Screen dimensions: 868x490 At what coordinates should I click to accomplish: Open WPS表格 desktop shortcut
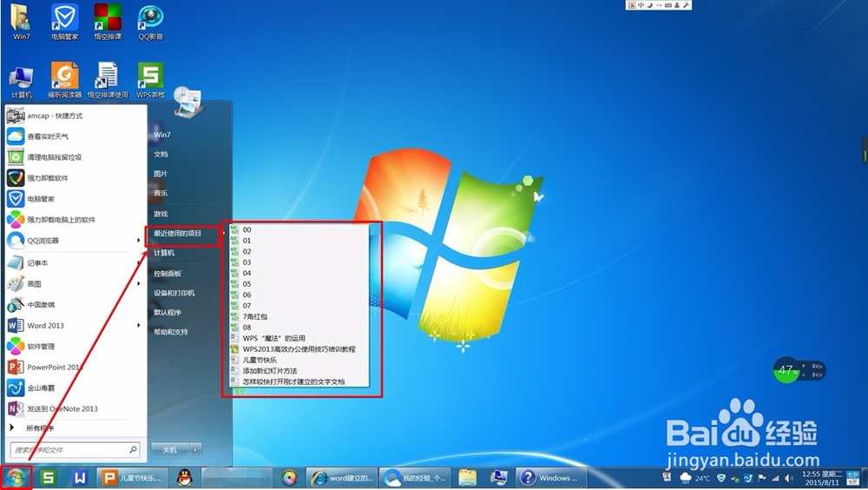tap(150, 81)
